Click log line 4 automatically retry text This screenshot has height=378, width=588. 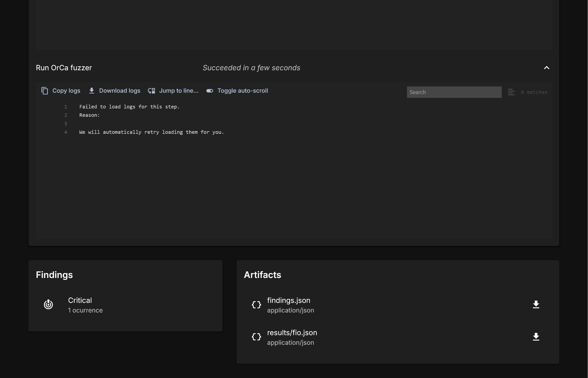pos(152,132)
